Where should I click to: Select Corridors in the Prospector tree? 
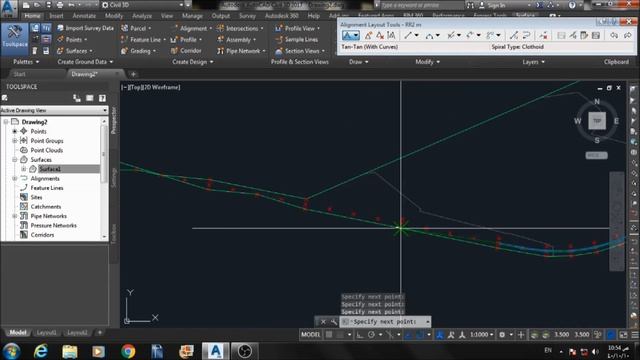(42, 235)
